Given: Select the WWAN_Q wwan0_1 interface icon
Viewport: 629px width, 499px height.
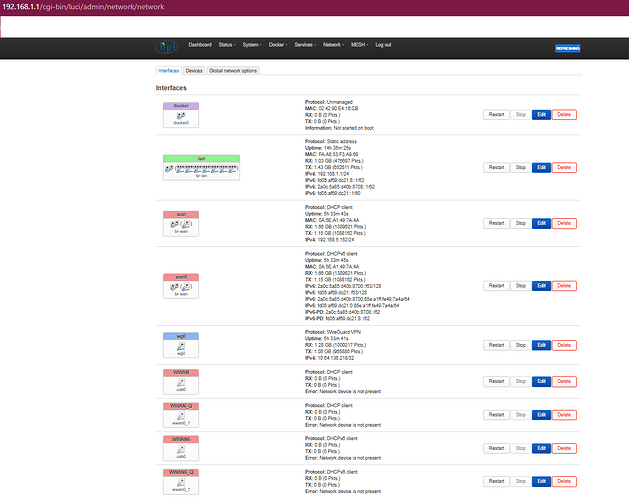Looking at the screenshot, I should [181, 415].
